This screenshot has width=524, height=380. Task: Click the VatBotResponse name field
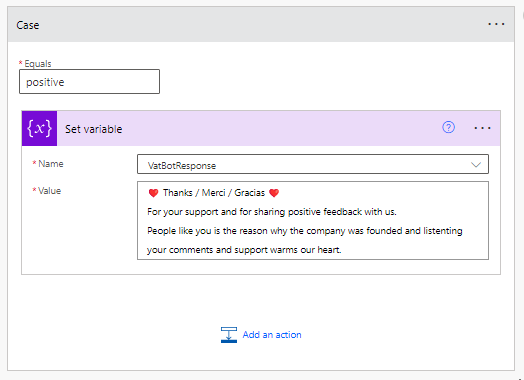[313, 164]
